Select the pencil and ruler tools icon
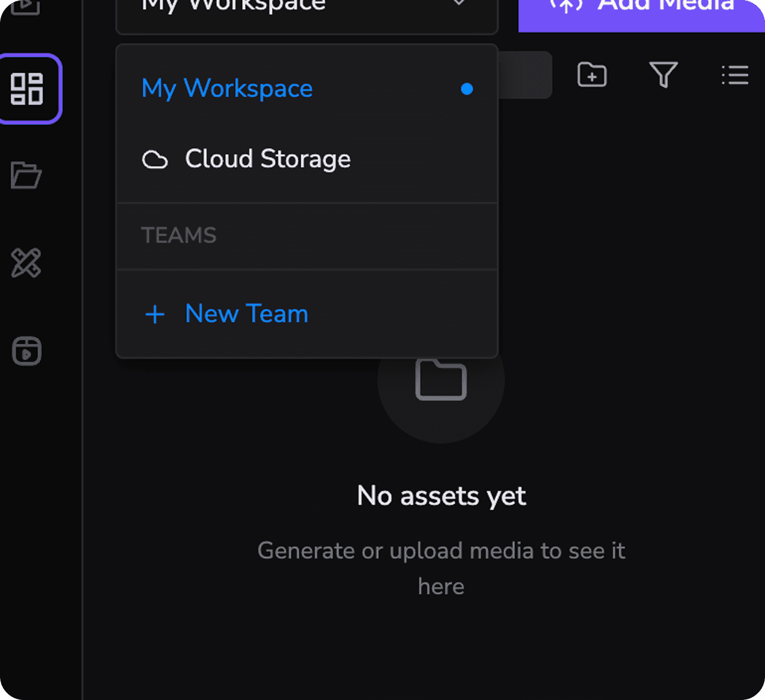 coord(26,263)
